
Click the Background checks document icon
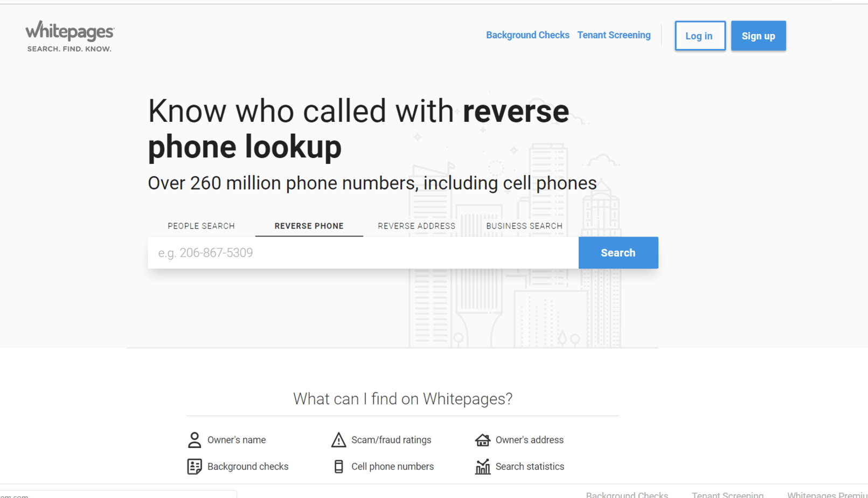coord(195,466)
